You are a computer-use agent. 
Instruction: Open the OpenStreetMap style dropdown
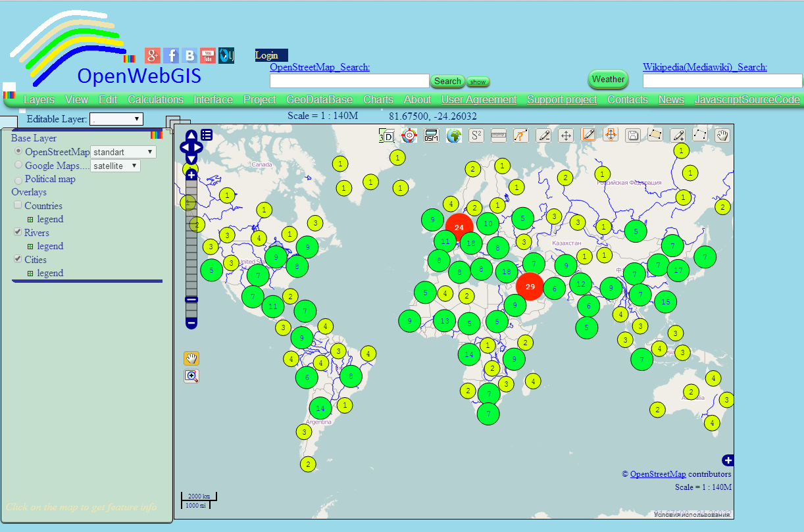(x=123, y=151)
